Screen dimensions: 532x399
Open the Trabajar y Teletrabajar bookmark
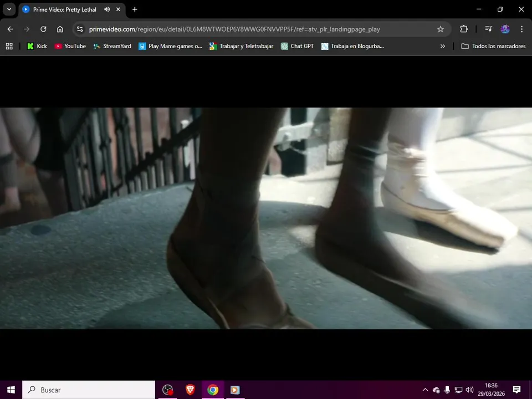click(241, 46)
